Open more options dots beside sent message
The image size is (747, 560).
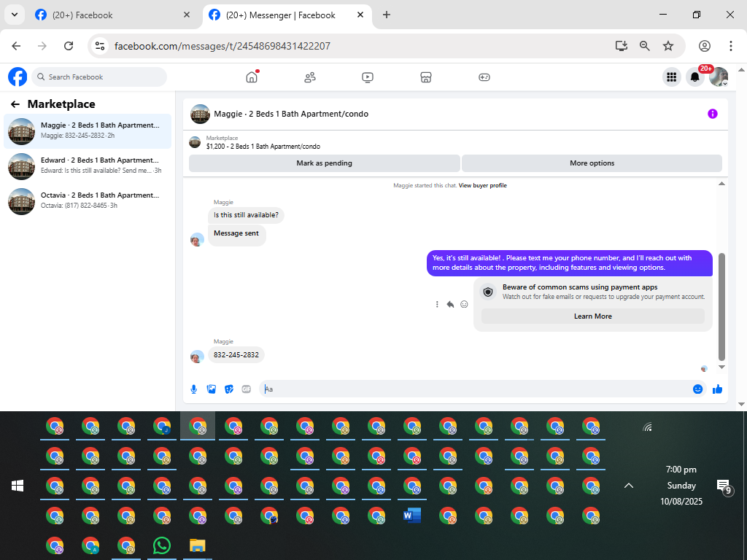437,304
